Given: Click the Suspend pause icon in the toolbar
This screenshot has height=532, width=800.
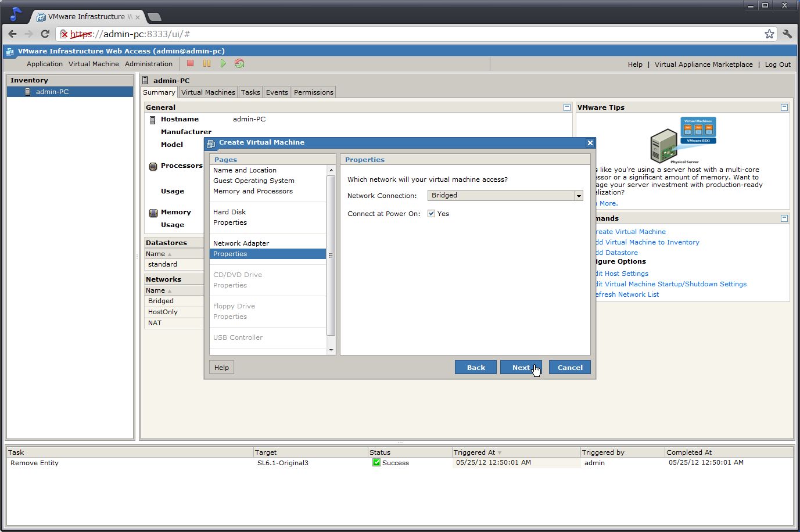Looking at the screenshot, I should point(207,63).
